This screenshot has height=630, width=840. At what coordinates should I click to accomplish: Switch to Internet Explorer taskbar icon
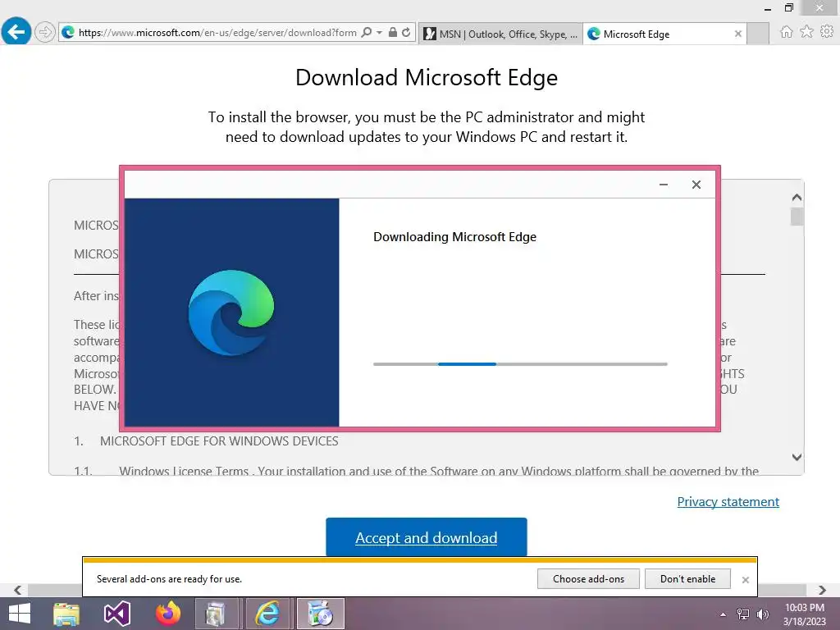coord(267,614)
